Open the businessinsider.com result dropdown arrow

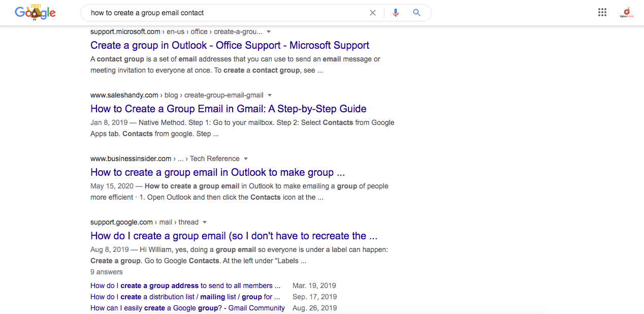pyautogui.click(x=246, y=159)
